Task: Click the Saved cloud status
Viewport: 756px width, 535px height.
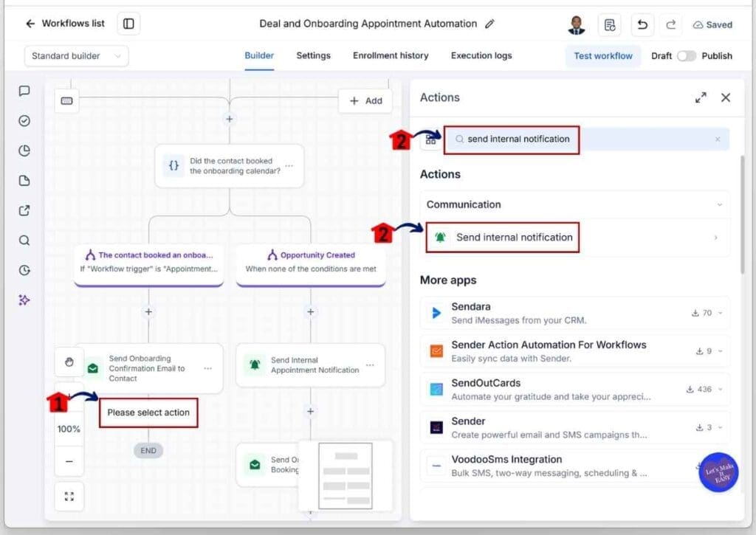Action: 712,24
